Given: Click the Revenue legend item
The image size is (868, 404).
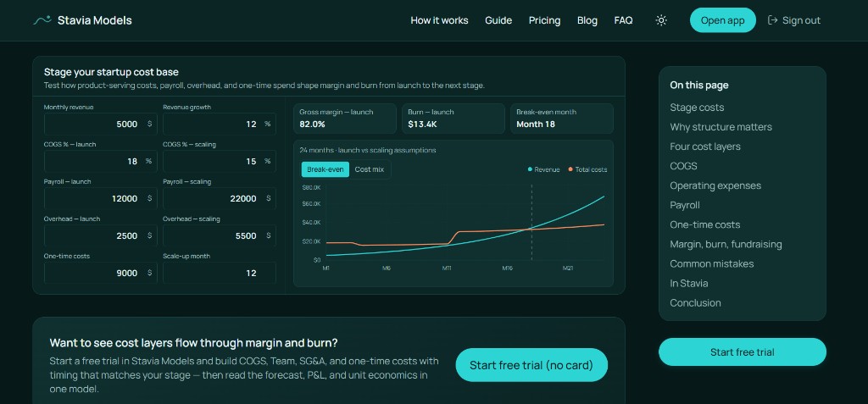Looking at the screenshot, I should coord(543,169).
